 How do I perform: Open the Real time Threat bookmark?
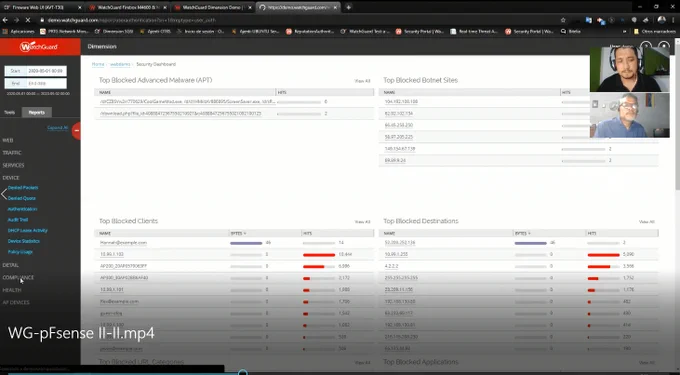pos(474,32)
